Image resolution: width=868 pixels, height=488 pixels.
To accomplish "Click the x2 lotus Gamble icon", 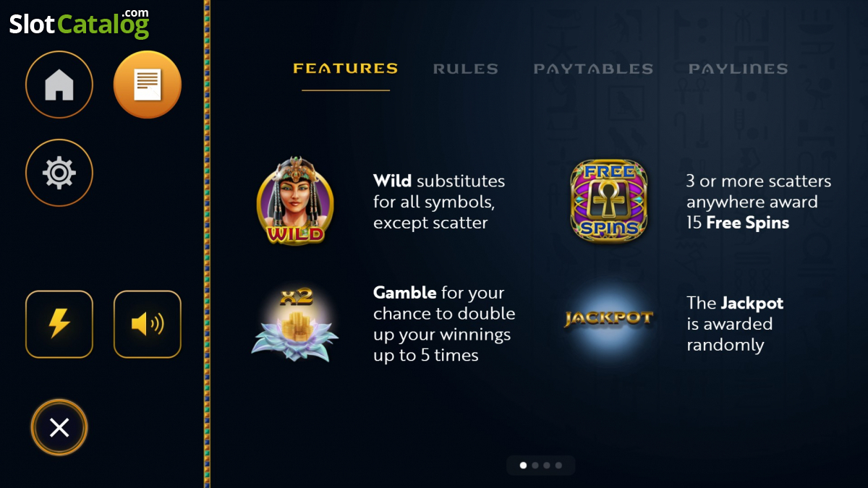I will point(295,324).
